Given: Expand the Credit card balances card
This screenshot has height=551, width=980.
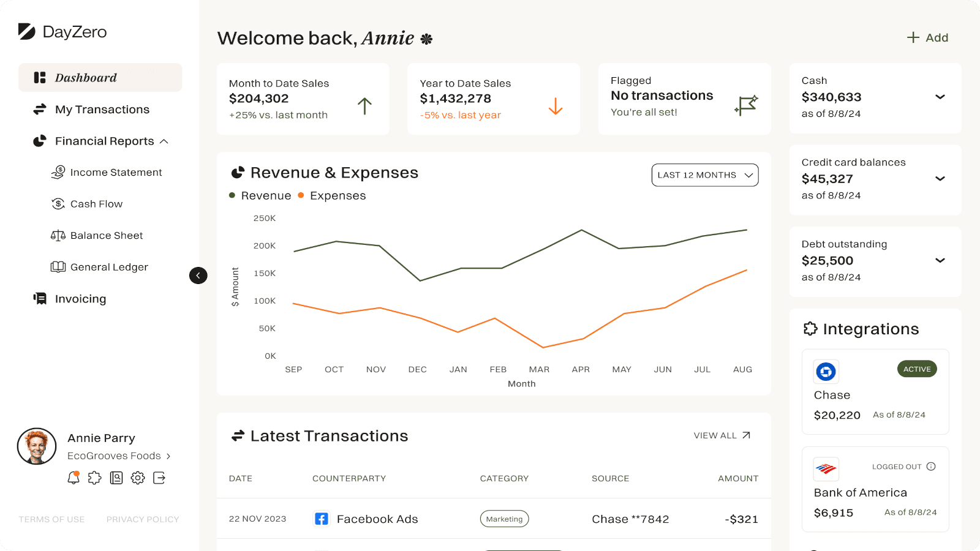Looking at the screenshot, I should click(x=940, y=179).
